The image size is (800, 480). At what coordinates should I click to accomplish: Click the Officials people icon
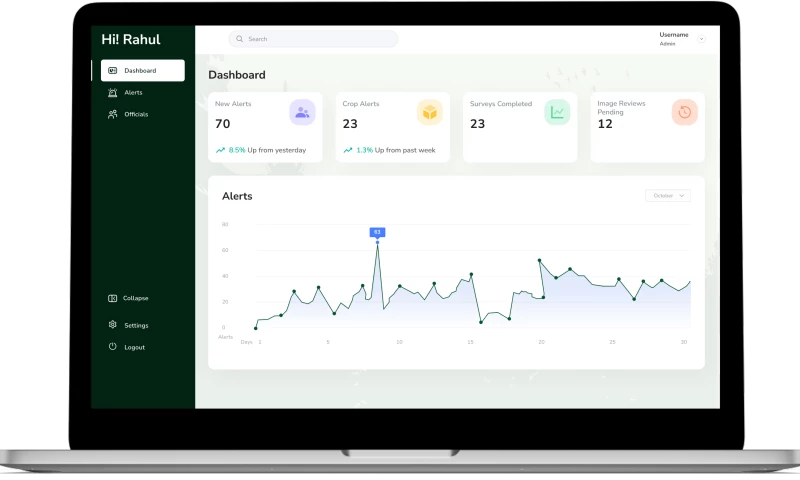[x=113, y=114]
